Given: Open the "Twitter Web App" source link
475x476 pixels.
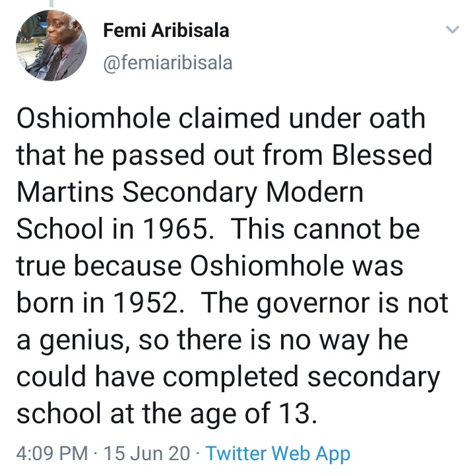Looking at the screenshot, I should (278, 454).
